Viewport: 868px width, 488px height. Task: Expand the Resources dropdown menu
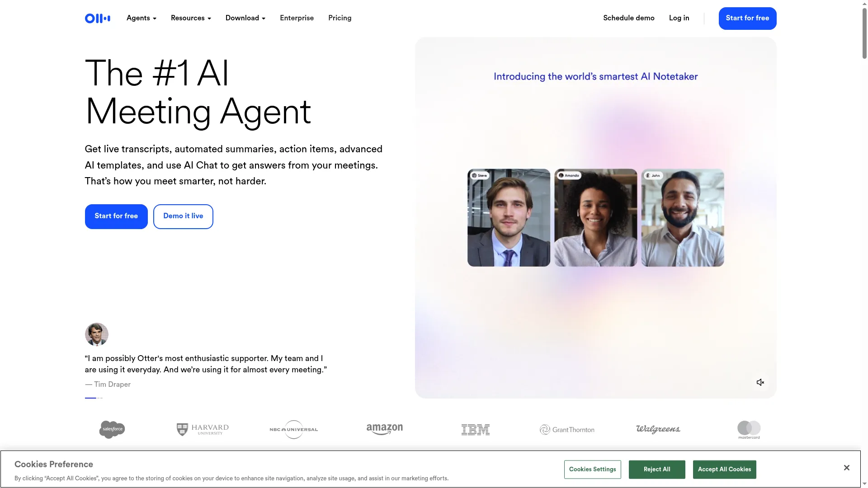click(x=191, y=18)
